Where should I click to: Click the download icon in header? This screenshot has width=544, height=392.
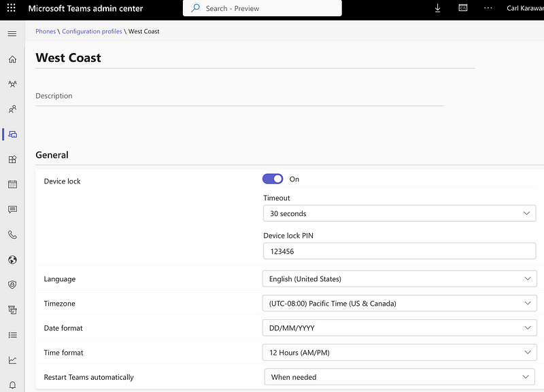[x=437, y=8]
